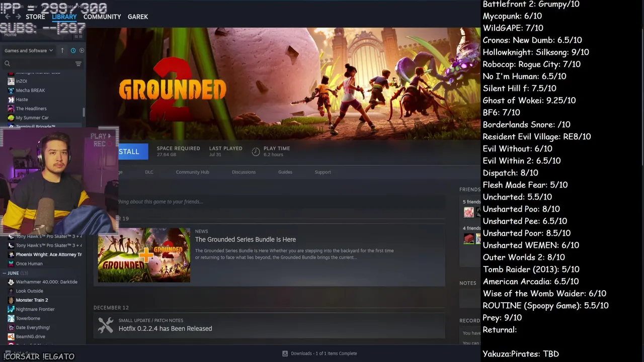Open the COMMUNITY tab
This screenshot has height=362, width=644.
coord(102,17)
